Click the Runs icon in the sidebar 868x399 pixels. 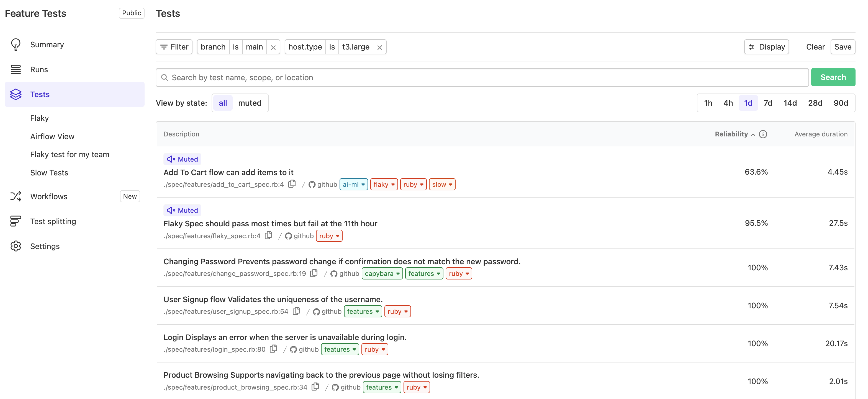(x=16, y=69)
